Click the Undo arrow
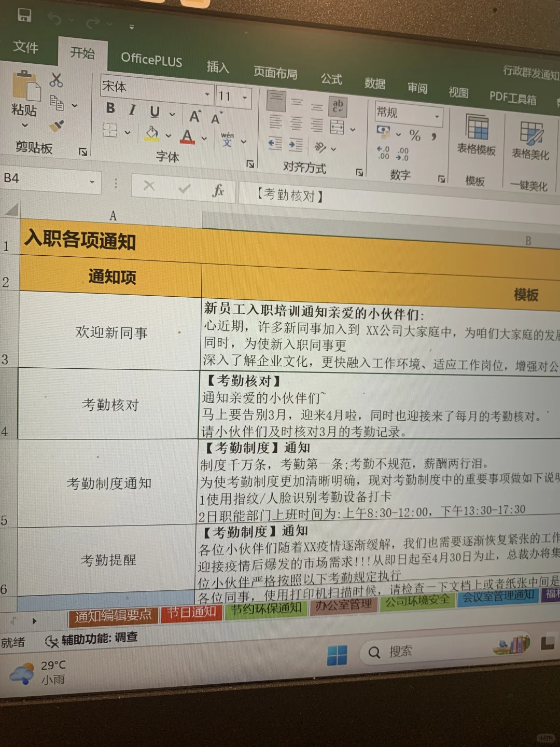 pyautogui.click(x=55, y=20)
